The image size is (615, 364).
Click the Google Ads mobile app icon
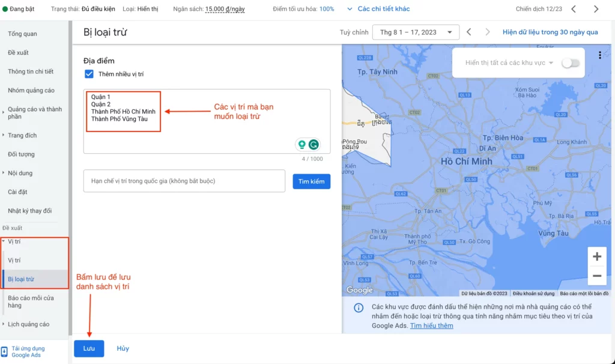tap(5, 352)
